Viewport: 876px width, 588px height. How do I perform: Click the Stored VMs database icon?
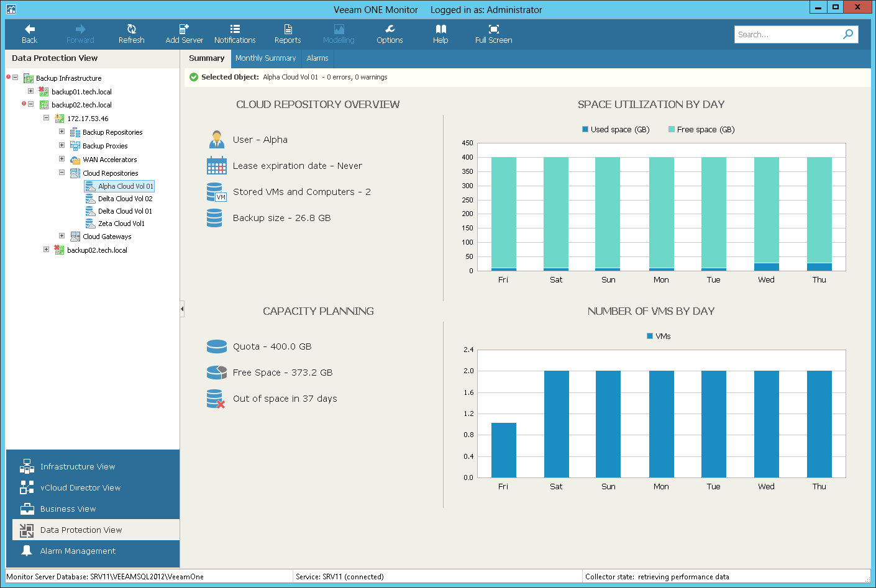(x=216, y=192)
